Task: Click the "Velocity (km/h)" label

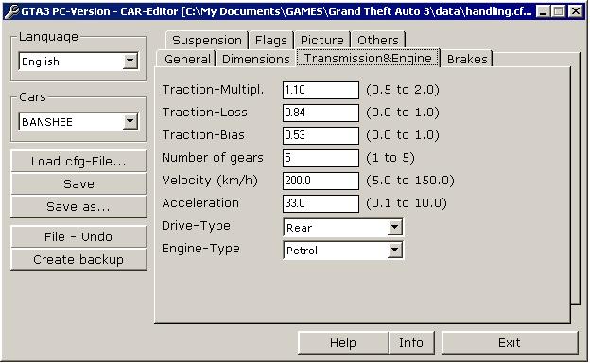Action: (210, 181)
